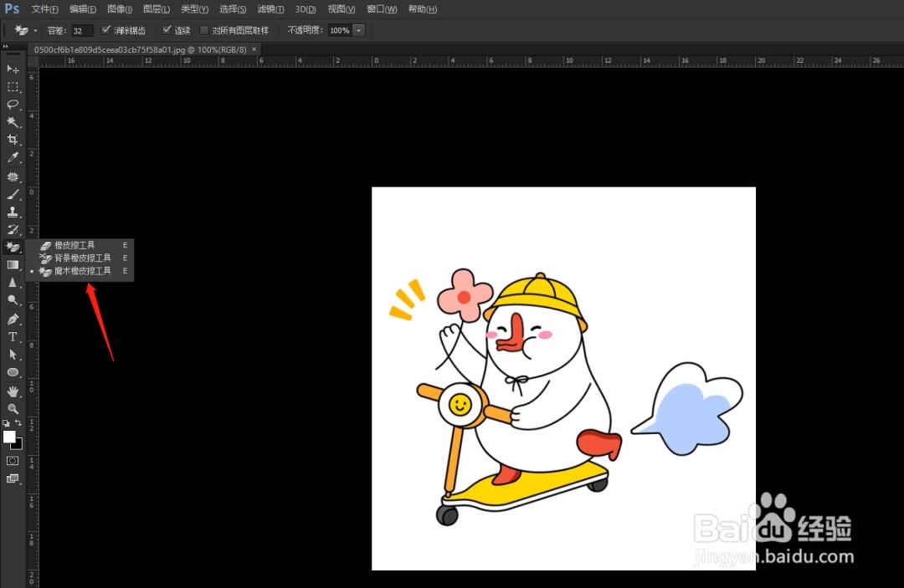Select the Crop tool
Viewport: 904px width, 588px height.
click(13, 140)
